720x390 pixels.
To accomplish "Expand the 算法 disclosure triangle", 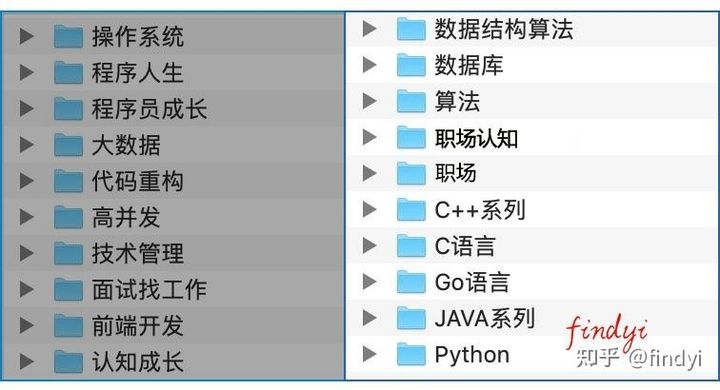I will pos(370,101).
